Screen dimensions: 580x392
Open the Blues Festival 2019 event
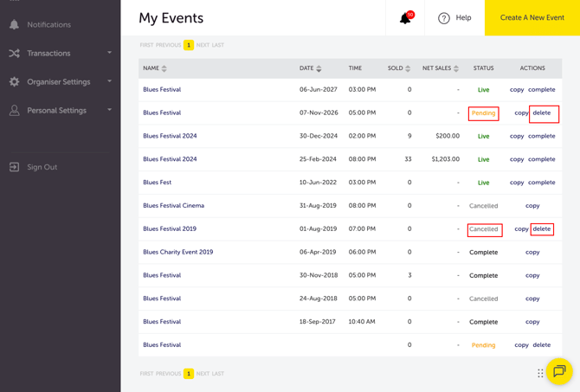[x=170, y=229]
